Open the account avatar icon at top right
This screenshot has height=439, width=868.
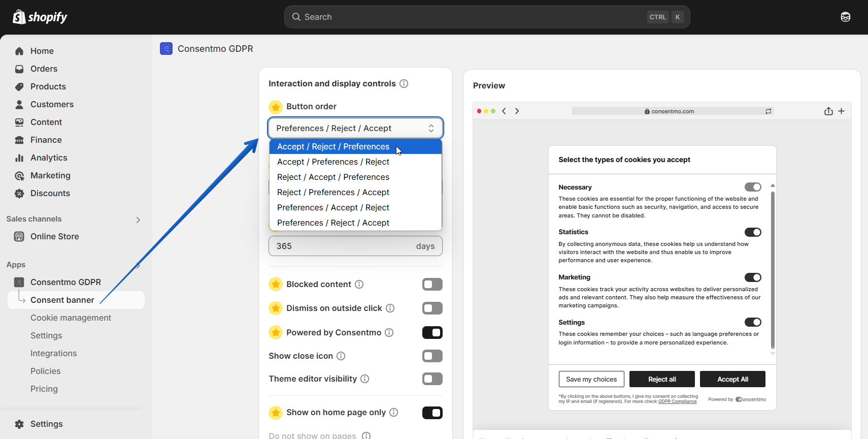[846, 17]
